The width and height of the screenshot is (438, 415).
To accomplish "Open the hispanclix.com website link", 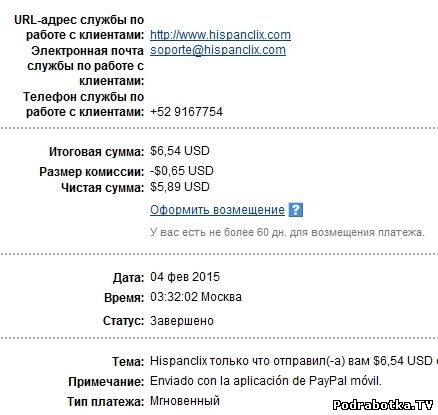I will [220, 35].
